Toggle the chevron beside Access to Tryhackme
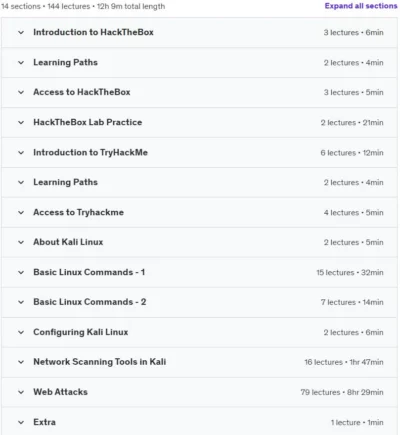The image size is (400, 435). click(x=21, y=212)
